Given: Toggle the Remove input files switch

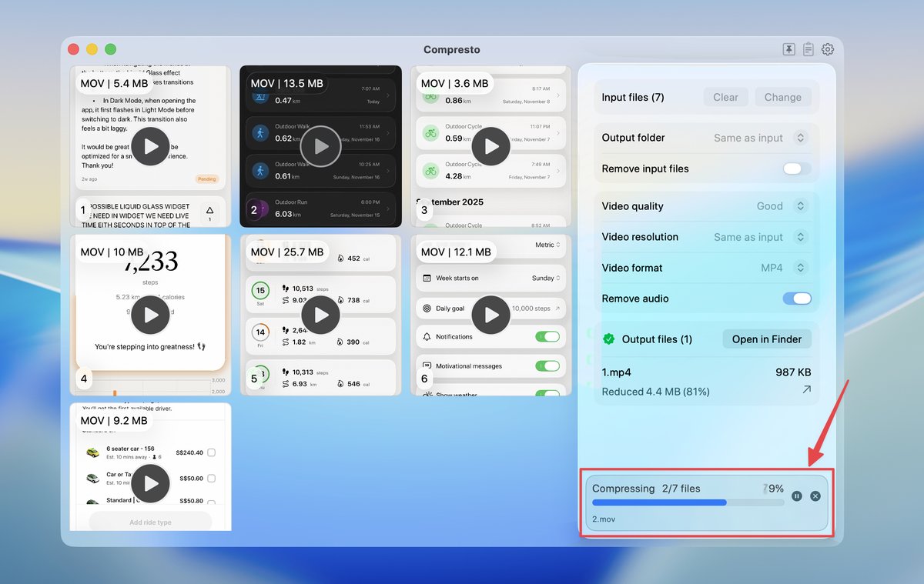Looking at the screenshot, I should pos(797,169).
